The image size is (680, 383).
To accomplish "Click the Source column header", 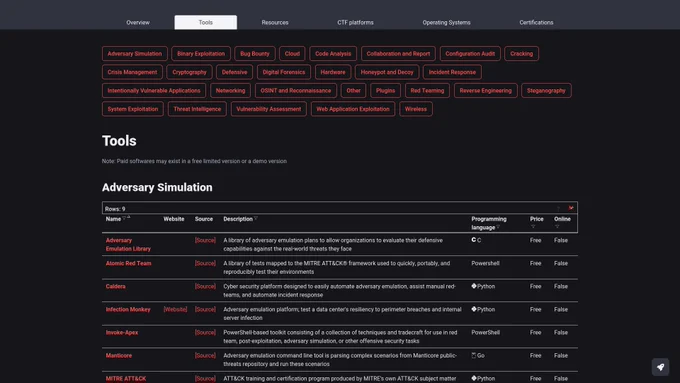I will pyautogui.click(x=204, y=219).
